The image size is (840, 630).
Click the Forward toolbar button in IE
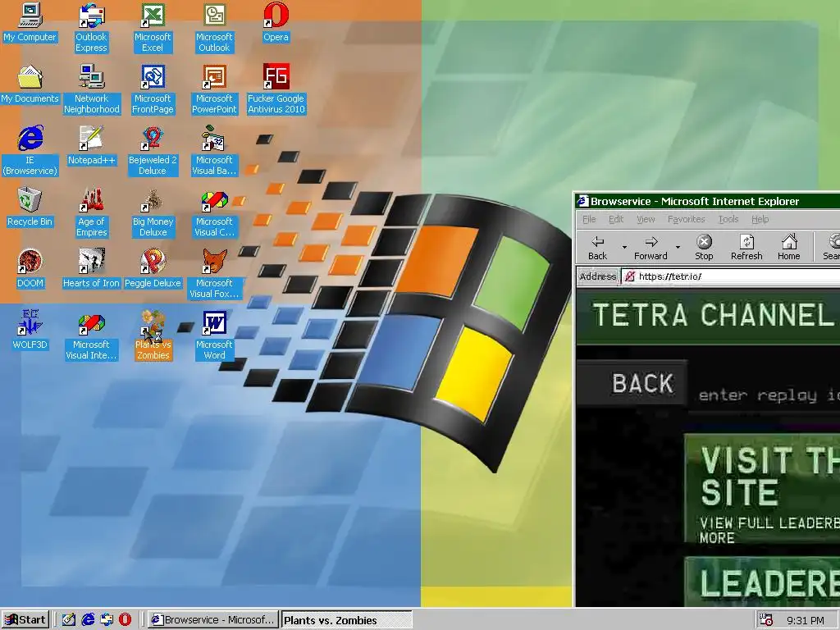coord(651,248)
